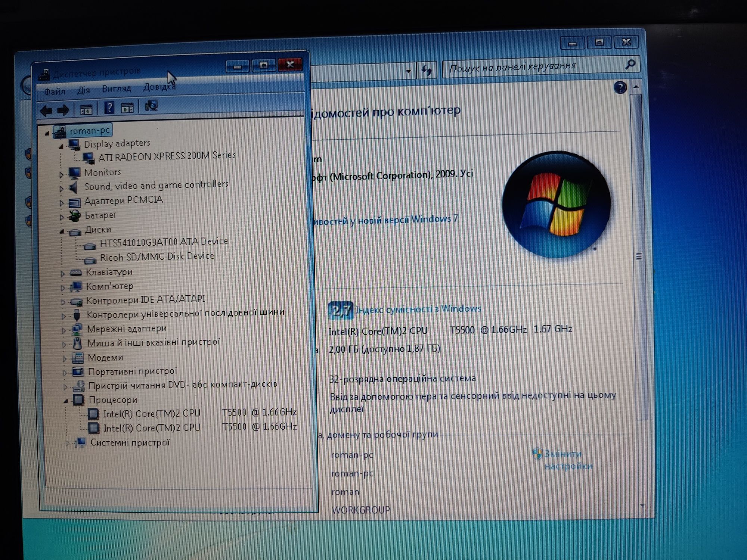The width and height of the screenshot is (747, 560).
Task: Select Контролери універсальної послідовної шини
Action: click(x=185, y=313)
